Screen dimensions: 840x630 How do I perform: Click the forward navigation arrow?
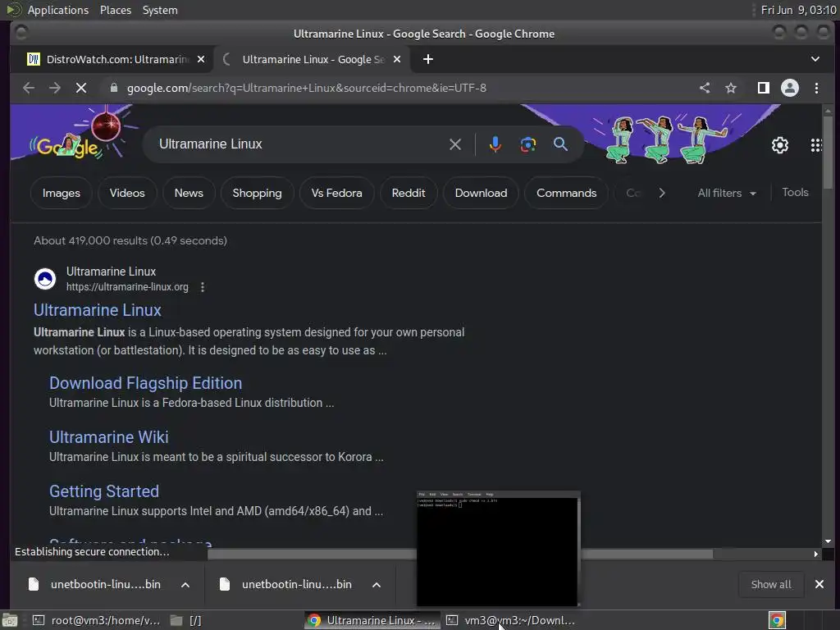pyautogui.click(x=55, y=88)
